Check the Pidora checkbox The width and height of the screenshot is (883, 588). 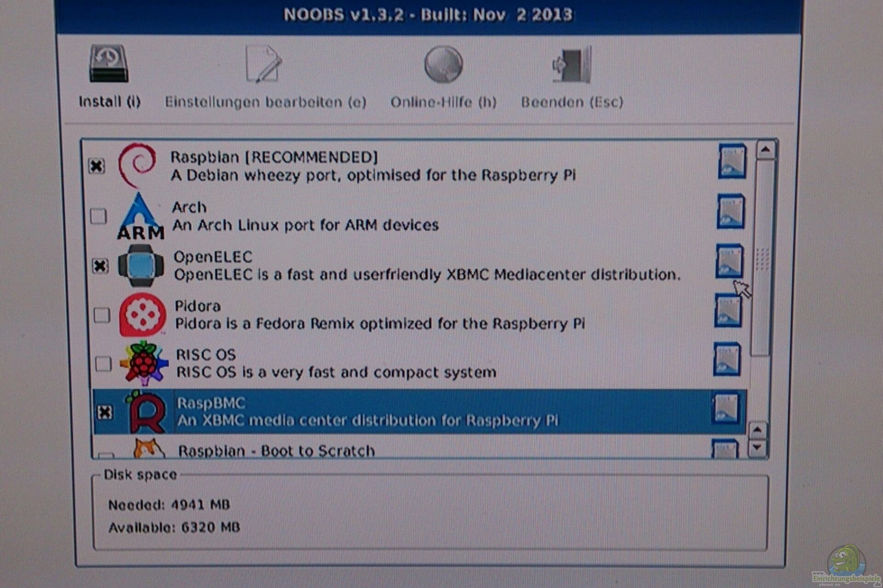click(x=102, y=315)
